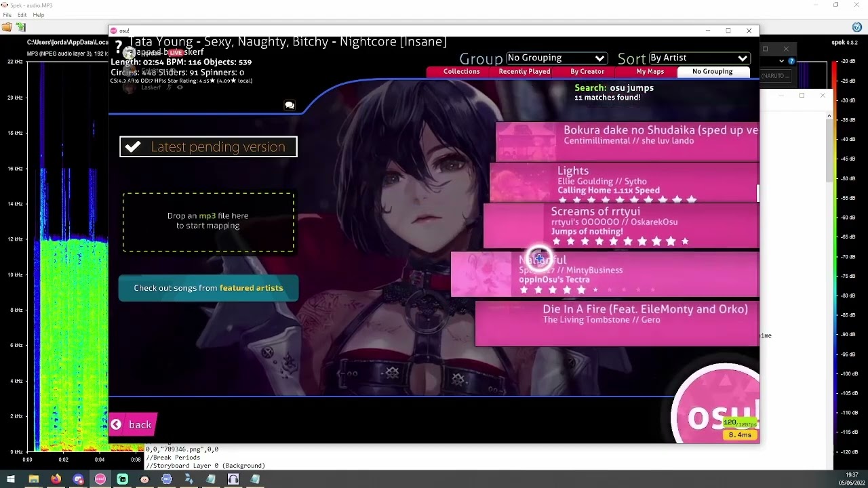Open the pink pig Spek taskbar icon
Screen dimensions: 868x488
click(144, 479)
